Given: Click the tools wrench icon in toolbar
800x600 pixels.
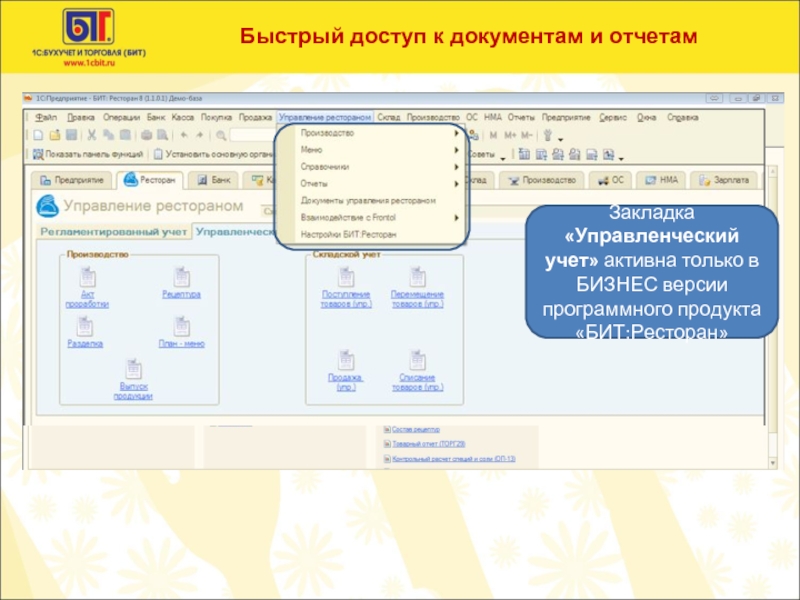Looking at the screenshot, I should click(x=548, y=135).
